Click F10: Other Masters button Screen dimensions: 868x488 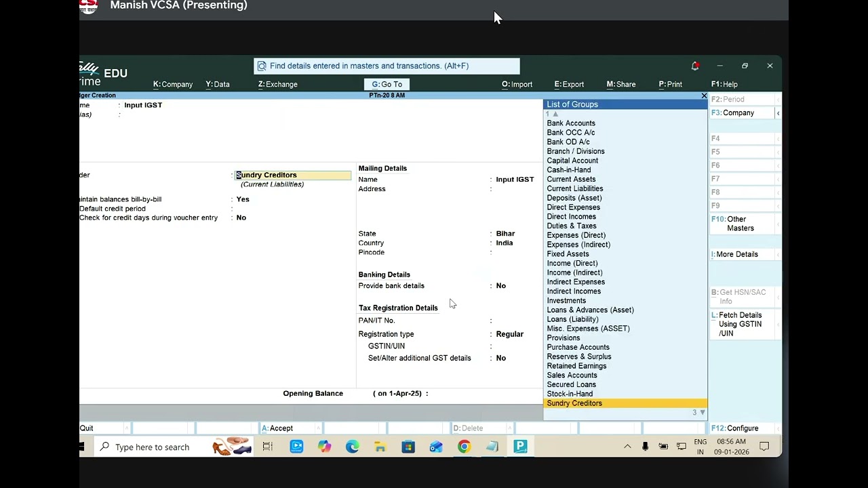(742, 224)
